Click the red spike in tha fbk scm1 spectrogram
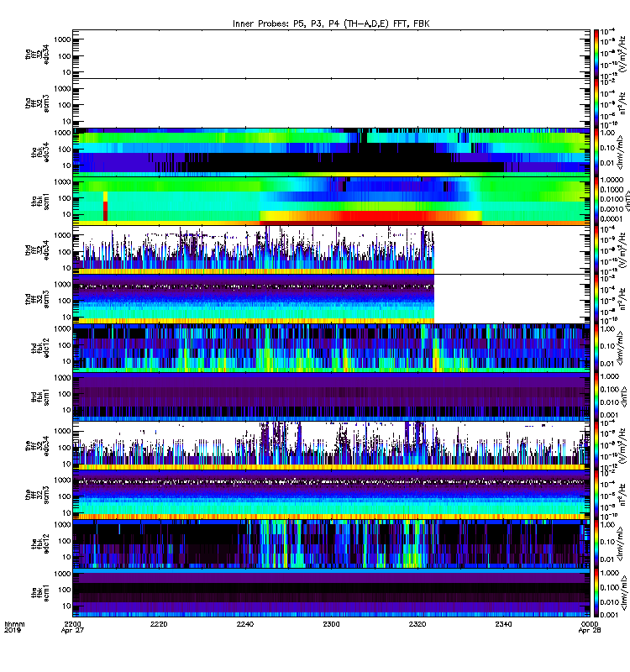Screen dimensions: 630x672 pyautogui.click(x=106, y=207)
